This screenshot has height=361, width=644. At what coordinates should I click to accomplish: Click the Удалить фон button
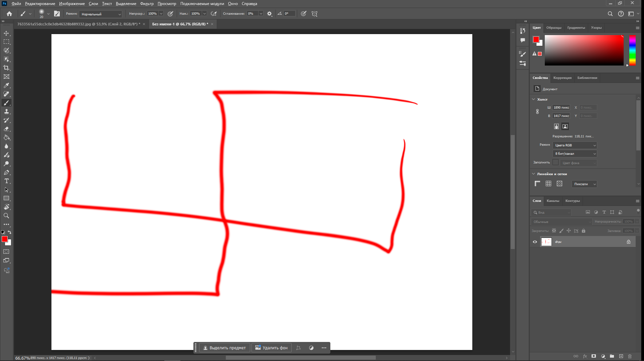tap(271, 348)
